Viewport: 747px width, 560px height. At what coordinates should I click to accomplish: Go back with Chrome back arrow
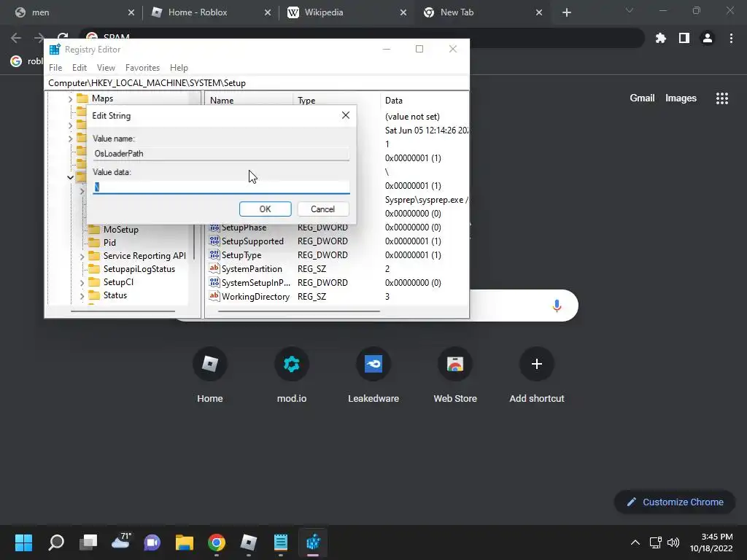pos(16,38)
